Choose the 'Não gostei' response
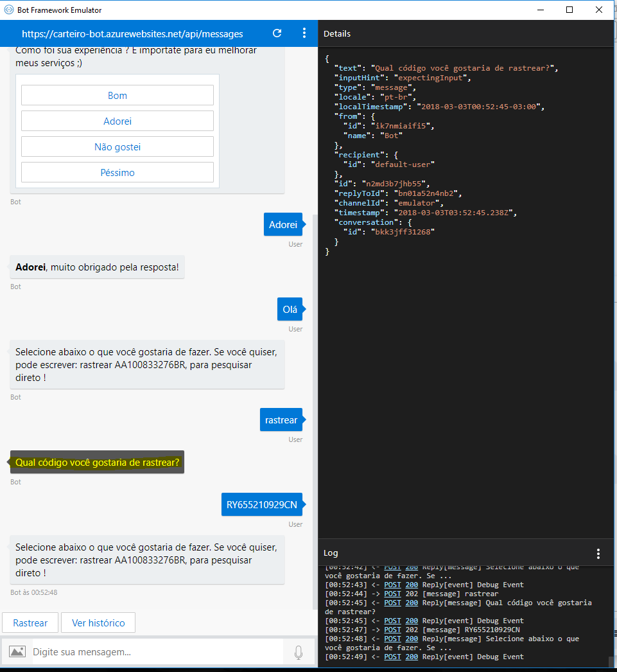 point(117,146)
